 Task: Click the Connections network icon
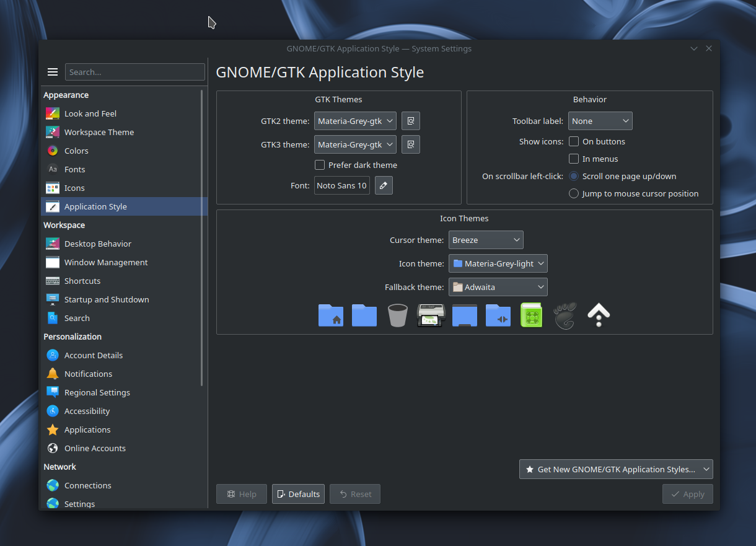click(53, 485)
